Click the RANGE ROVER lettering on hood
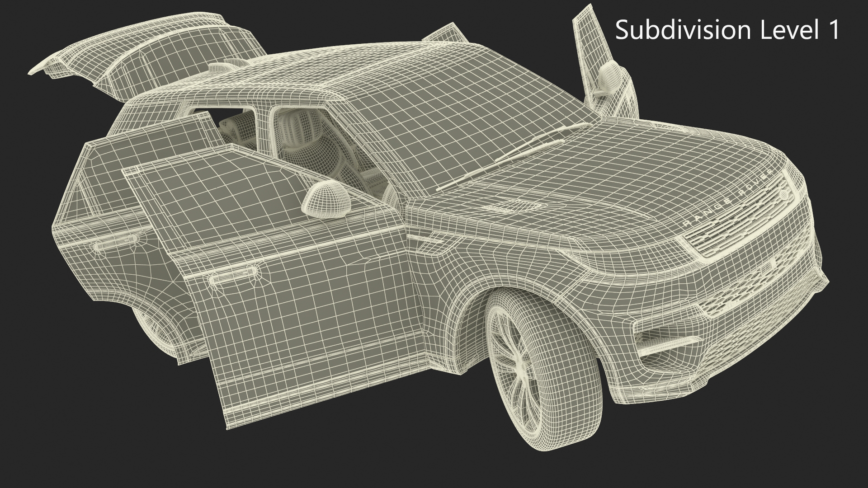Image resolution: width=868 pixels, height=488 pixels. point(728,198)
